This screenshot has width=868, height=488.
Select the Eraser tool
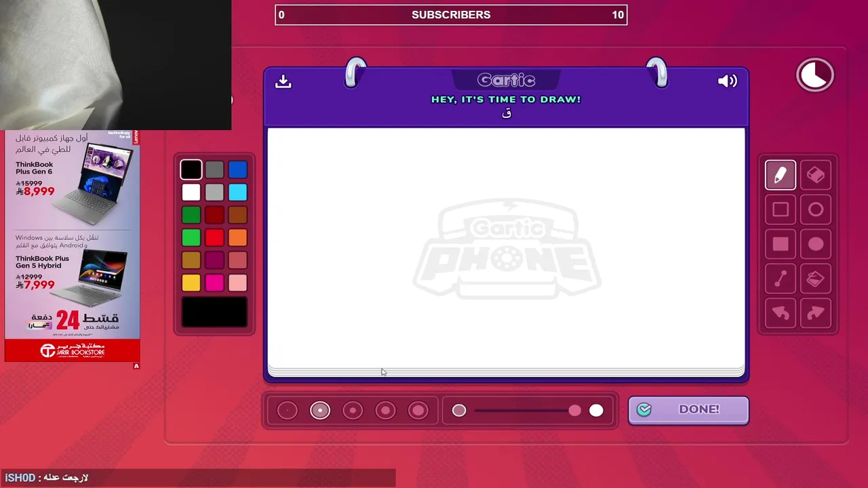coord(816,176)
